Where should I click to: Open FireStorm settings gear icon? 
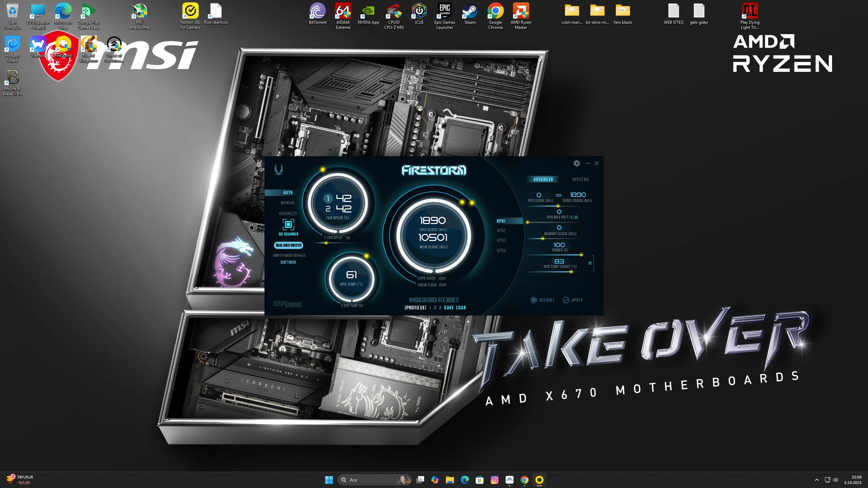coord(576,163)
